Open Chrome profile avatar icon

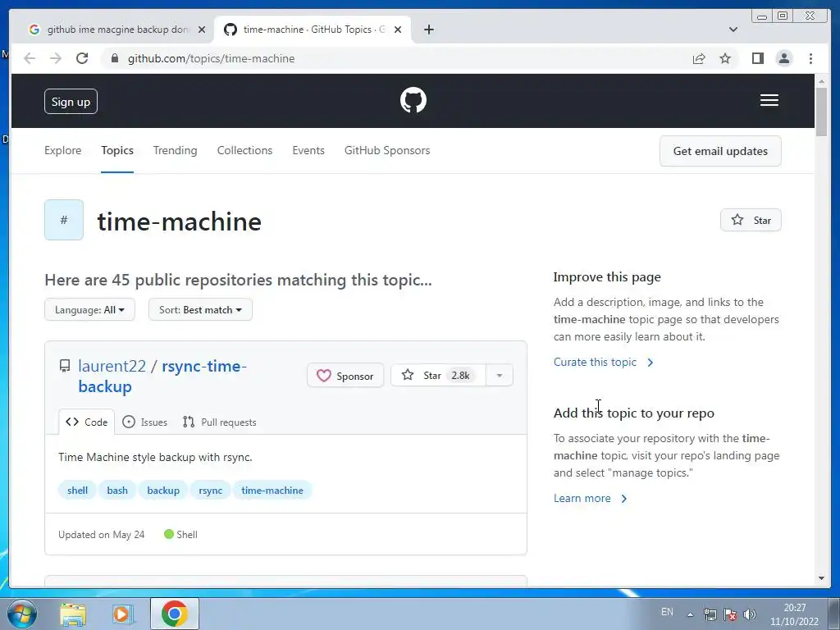[783, 58]
